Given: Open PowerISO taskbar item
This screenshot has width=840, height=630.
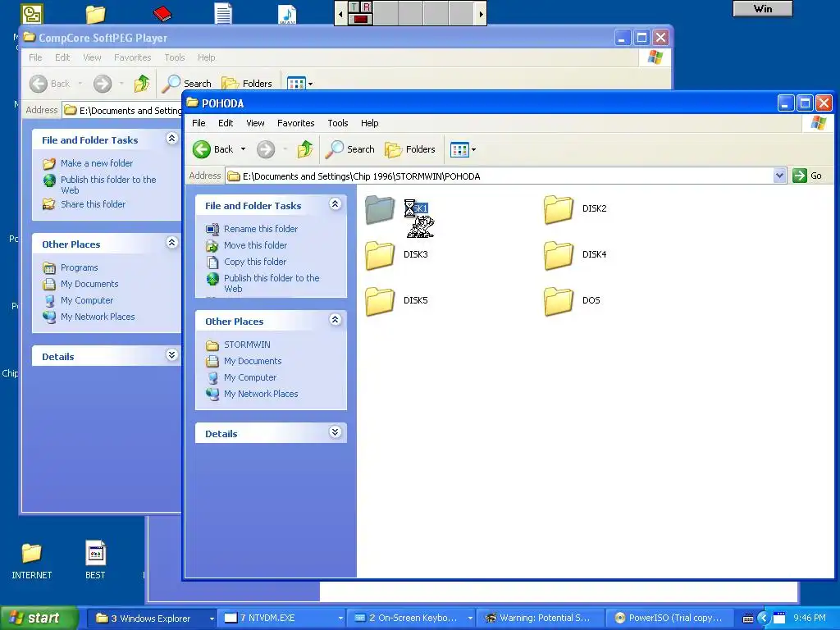Looking at the screenshot, I should [671, 619].
